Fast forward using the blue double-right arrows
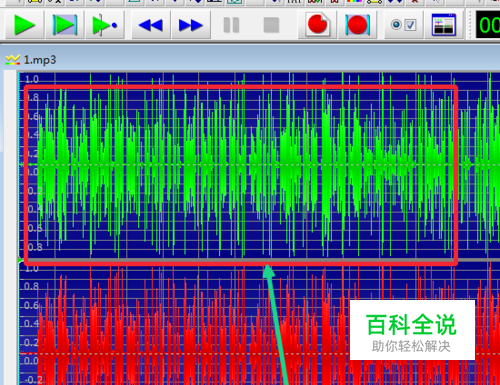The image size is (500, 385). pos(191,25)
